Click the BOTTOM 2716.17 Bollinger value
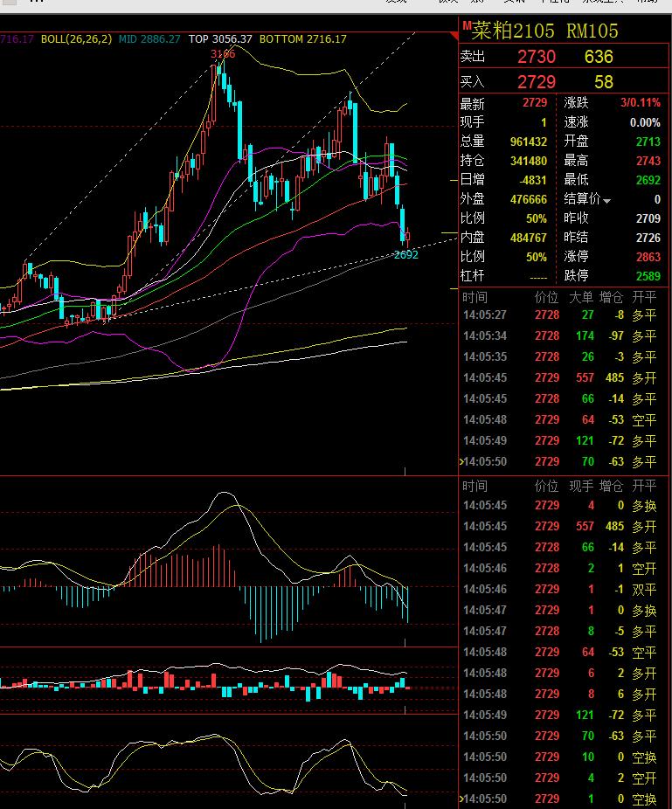The width and height of the screenshot is (672, 809). [303, 38]
